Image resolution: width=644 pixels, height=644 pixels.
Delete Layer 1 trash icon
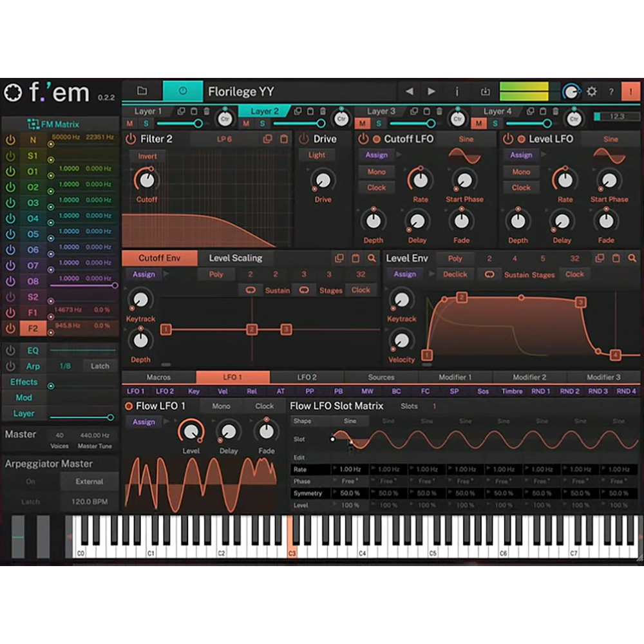207,111
